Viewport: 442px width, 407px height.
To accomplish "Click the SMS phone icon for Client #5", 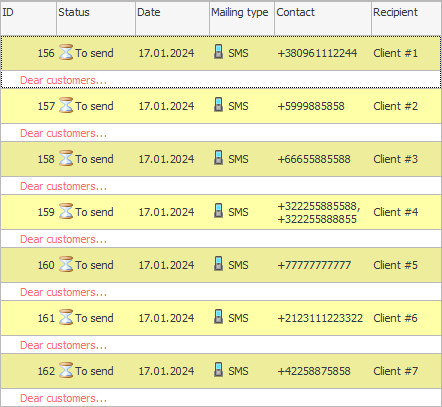I will pos(218,264).
